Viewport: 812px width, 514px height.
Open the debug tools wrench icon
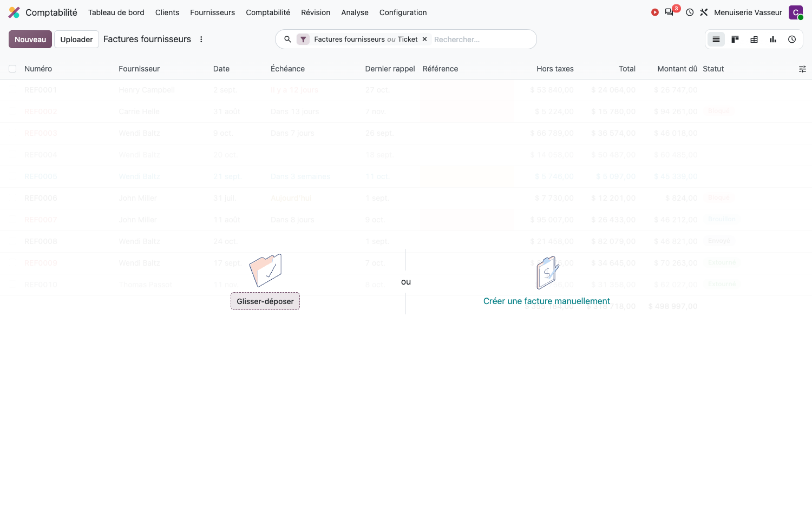coord(704,12)
